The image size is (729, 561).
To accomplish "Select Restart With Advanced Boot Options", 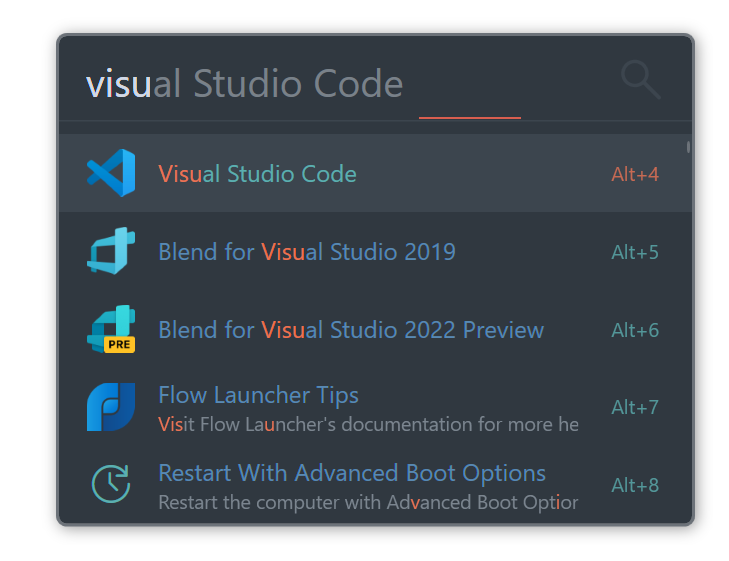I will tap(375, 485).
